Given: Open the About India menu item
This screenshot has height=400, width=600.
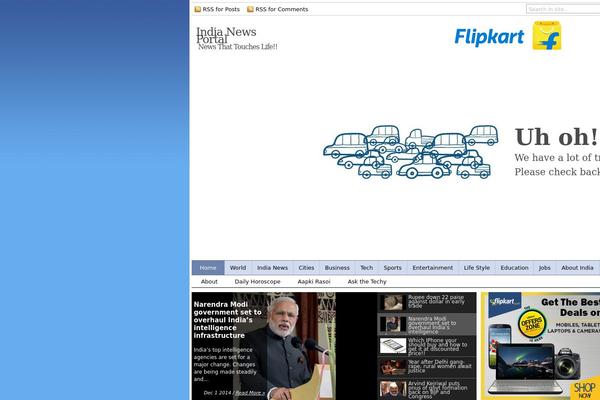Looking at the screenshot, I should [577, 268].
